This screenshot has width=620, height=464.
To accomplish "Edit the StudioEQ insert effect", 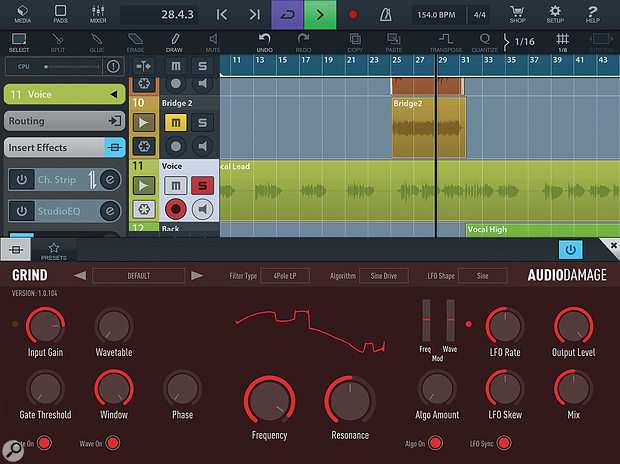I will click(110, 211).
